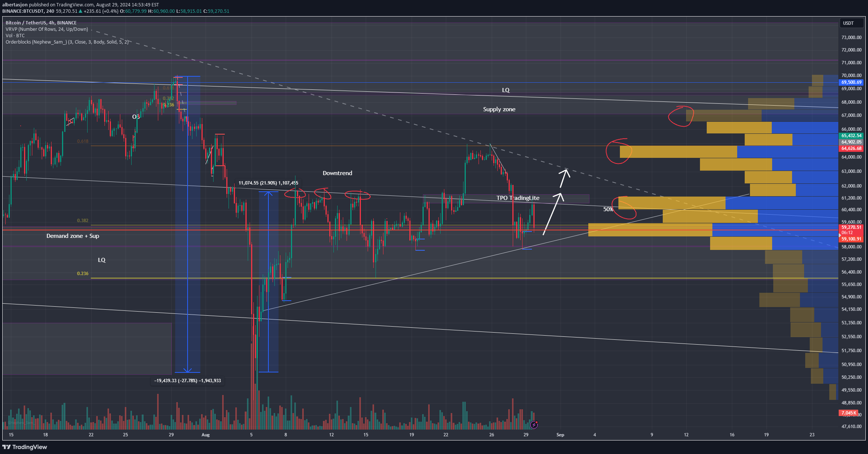This screenshot has height=454, width=868.
Task: Click the yellow 0.236 Fibonacci level label
Action: [83, 274]
